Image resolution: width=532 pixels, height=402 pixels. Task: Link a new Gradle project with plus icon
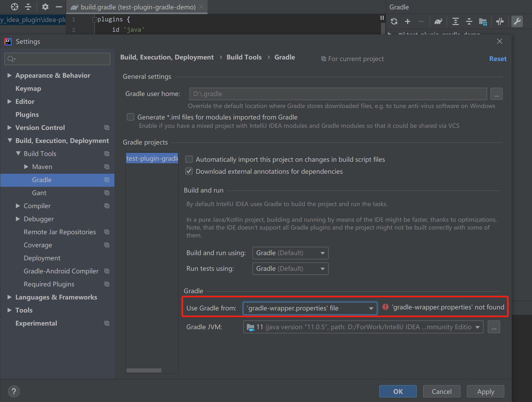point(407,21)
